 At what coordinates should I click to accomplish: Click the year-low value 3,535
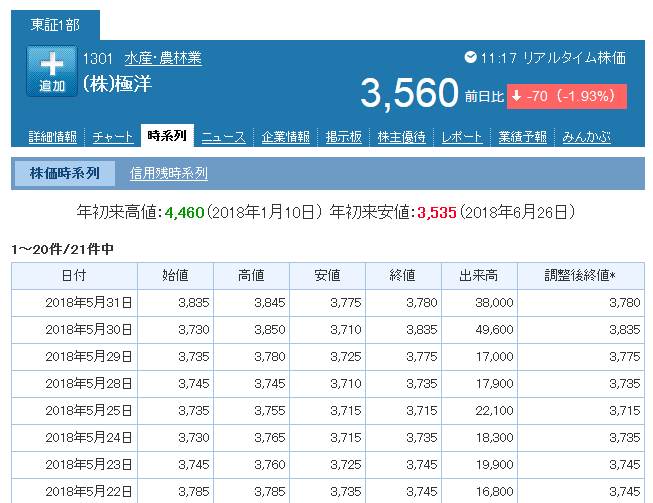[x=437, y=213]
